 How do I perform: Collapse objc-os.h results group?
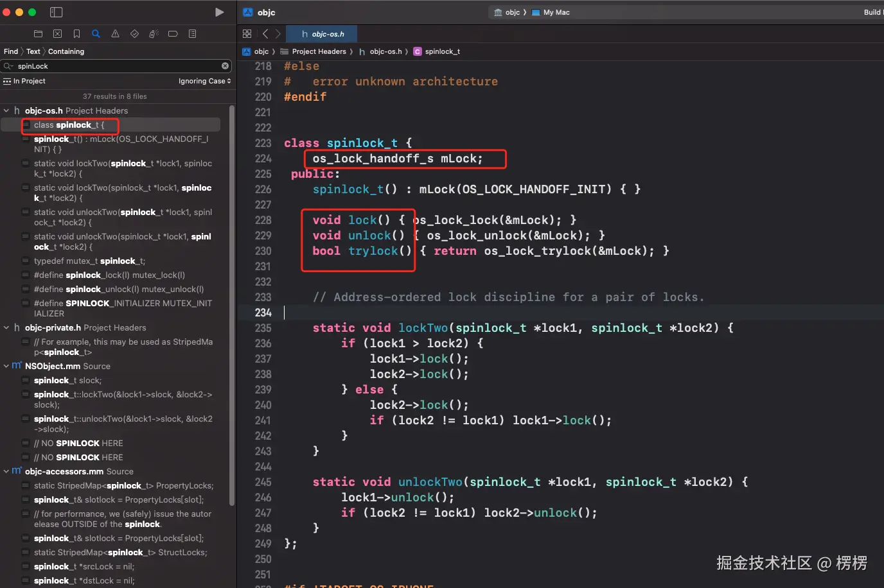click(6, 110)
